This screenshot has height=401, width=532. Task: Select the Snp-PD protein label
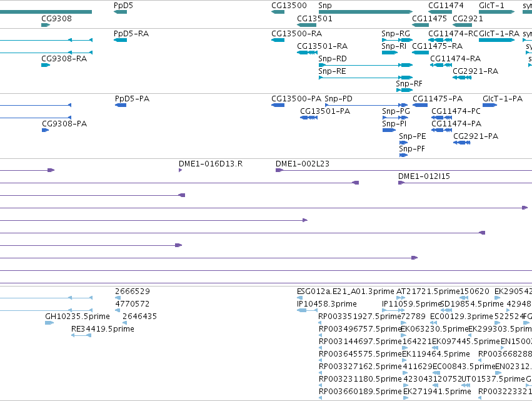(x=339, y=98)
